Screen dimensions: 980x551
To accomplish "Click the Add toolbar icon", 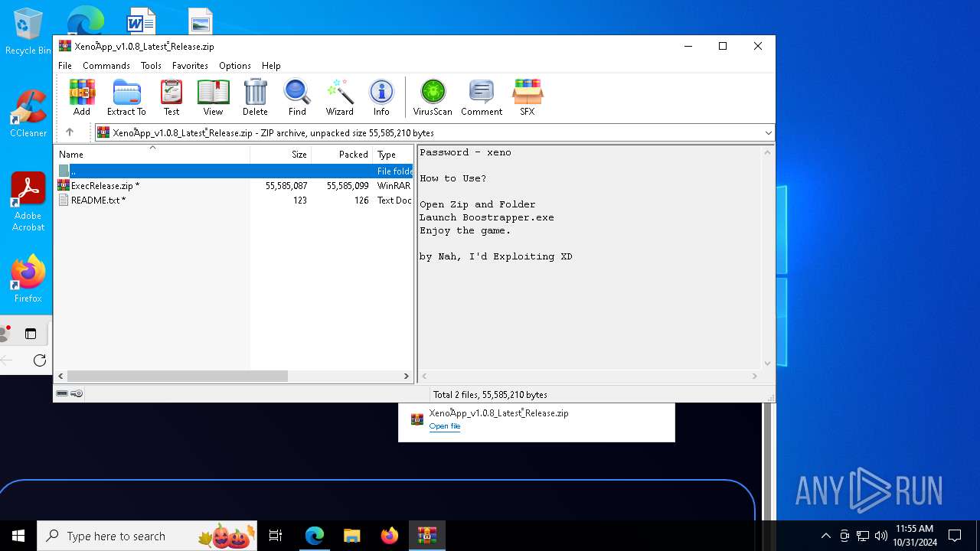I will coord(82,97).
